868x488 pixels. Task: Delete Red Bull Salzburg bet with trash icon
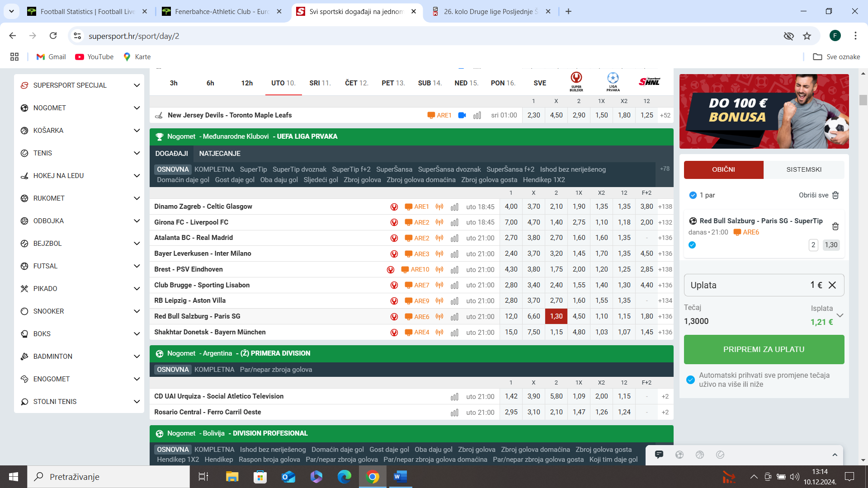click(835, 226)
